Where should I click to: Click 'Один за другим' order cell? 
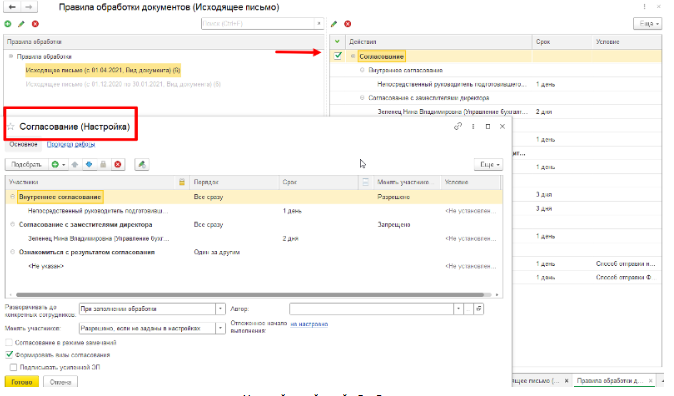[x=217, y=252]
